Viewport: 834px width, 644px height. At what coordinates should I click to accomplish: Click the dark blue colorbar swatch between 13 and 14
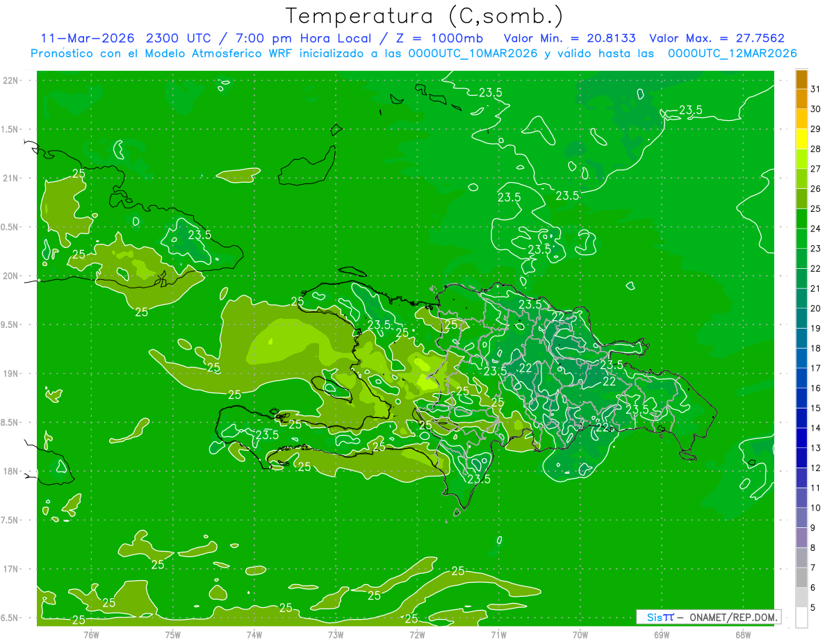(x=801, y=438)
